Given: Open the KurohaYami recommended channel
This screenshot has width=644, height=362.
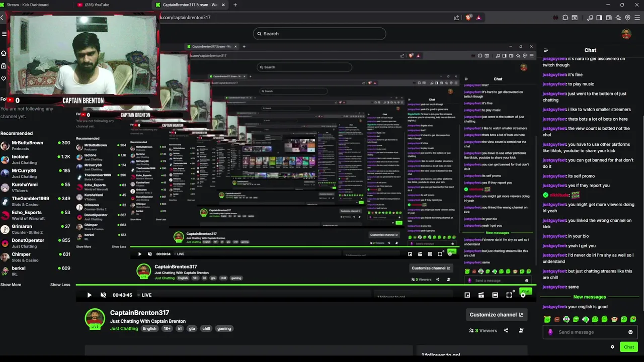Looking at the screenshot, I should point(35,187).
